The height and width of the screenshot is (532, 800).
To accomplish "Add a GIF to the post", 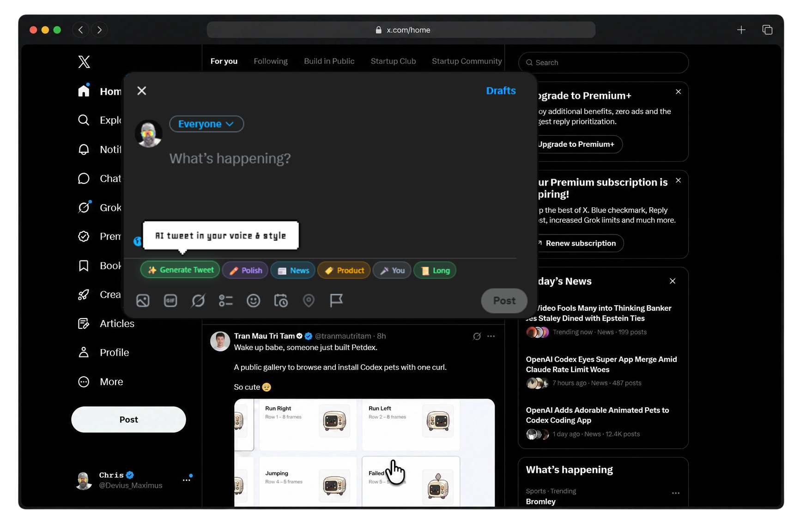I will [170, 301].
